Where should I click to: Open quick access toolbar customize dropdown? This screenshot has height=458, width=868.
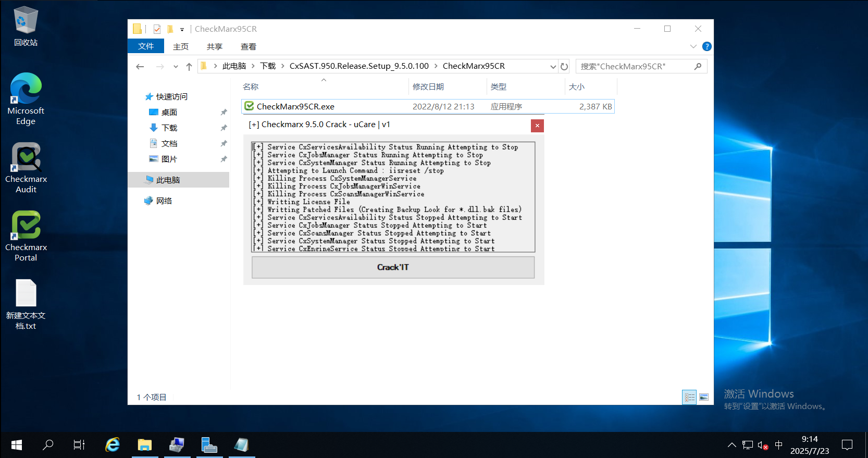[x=182, y=29]
